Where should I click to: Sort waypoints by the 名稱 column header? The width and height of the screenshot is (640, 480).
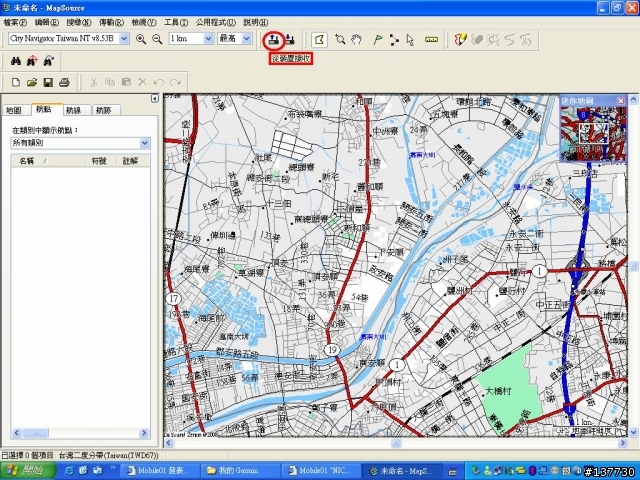pos(48,161)
